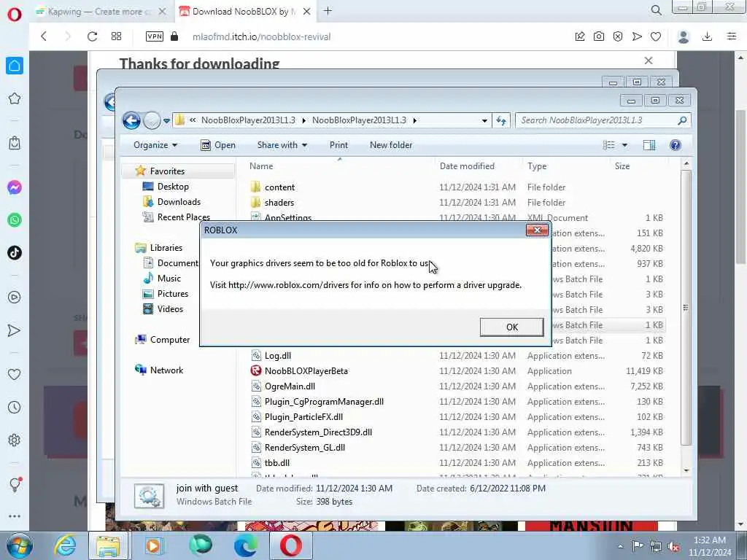This screenshot has height=560, width=747.
Task: Sort files by Type column
Action: (566, 166)
